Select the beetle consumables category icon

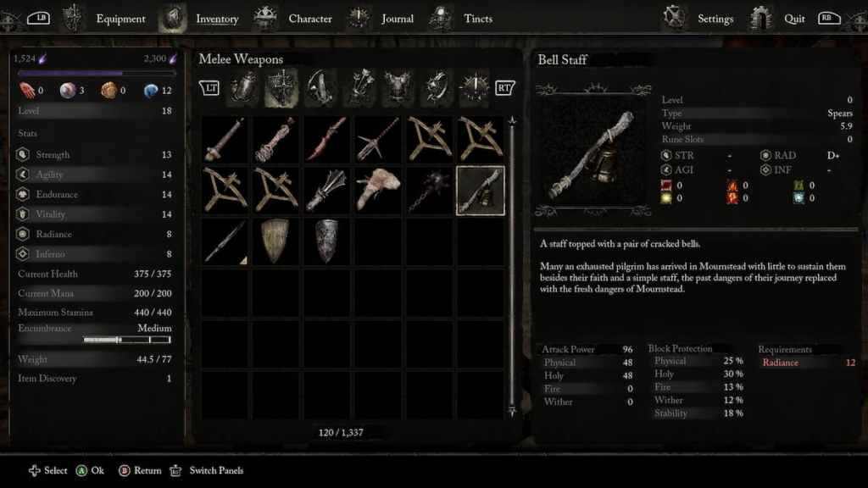coord(243,87)
